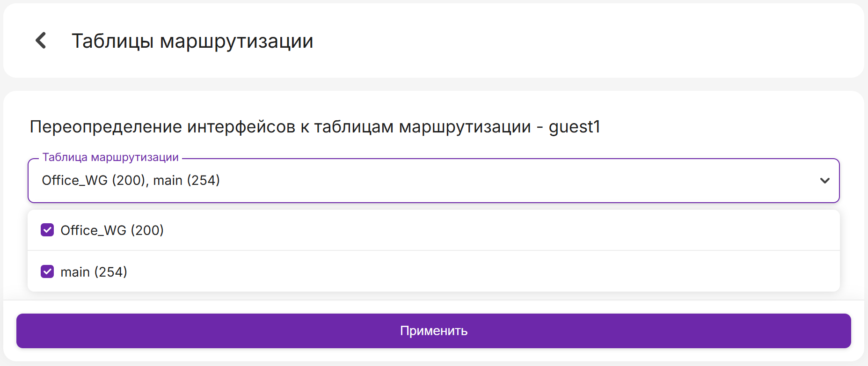Click empty space in the Office_WG option row
Image resolution: width=868 pixels, height=366 pixels.
click(x=468, y=230)
